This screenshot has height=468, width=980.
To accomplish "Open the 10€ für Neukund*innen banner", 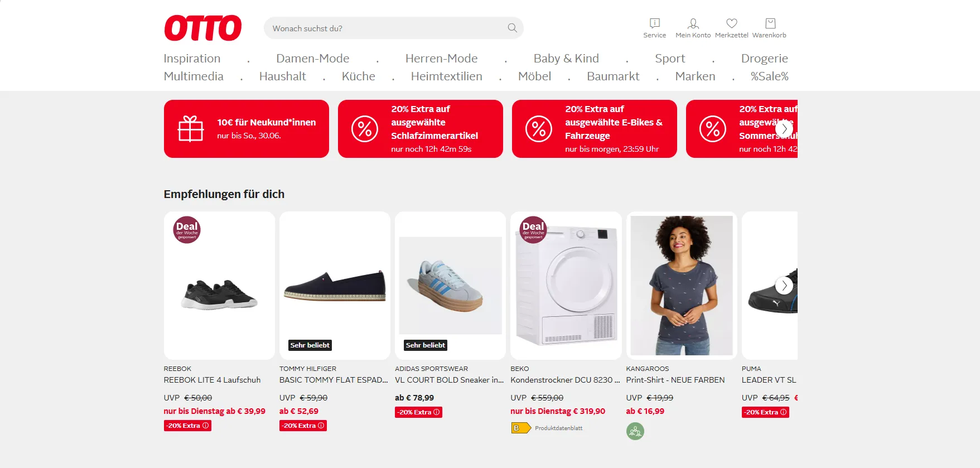I will click(x=247, y=129).
